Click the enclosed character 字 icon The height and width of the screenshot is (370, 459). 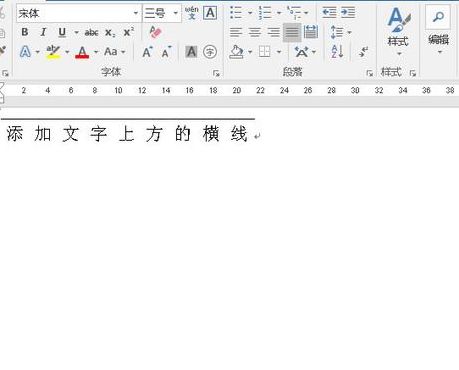click(210, 52)
